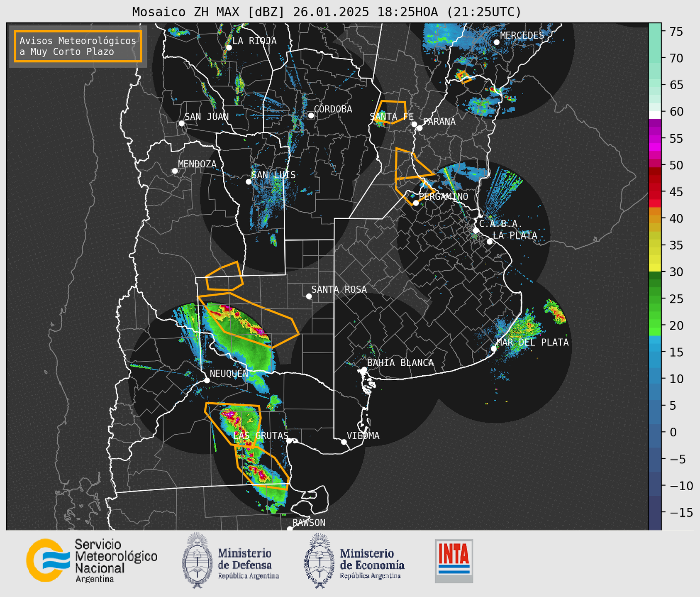Click the LAS GRUTAS city marker
Viewport: 700px width, 597px height.
(289, 441)
